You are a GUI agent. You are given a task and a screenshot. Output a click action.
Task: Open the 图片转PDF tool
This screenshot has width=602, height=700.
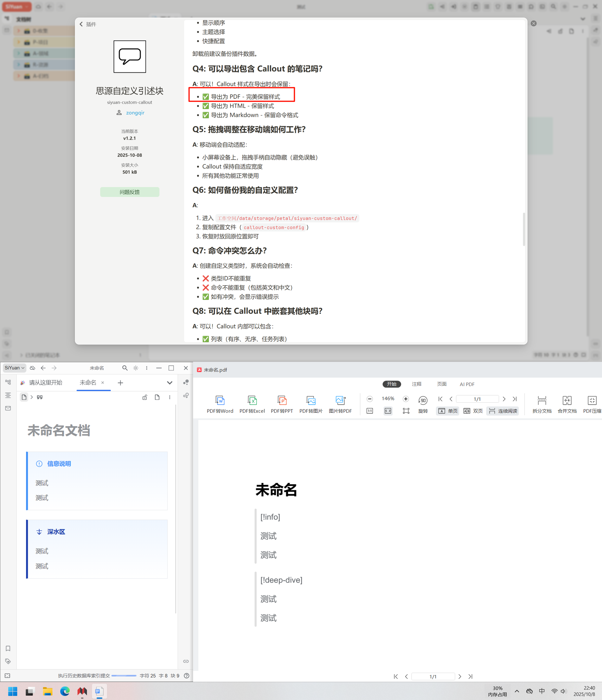[340, 404]
